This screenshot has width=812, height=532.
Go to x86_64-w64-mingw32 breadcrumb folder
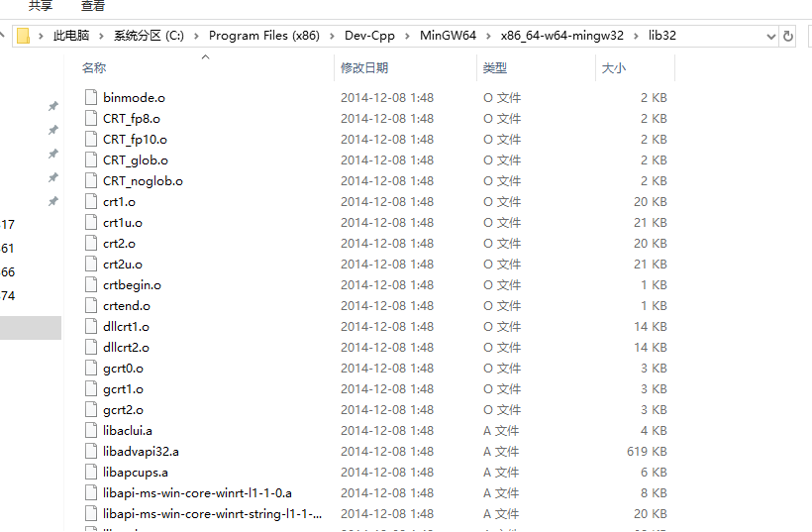[x=562, y=36]
